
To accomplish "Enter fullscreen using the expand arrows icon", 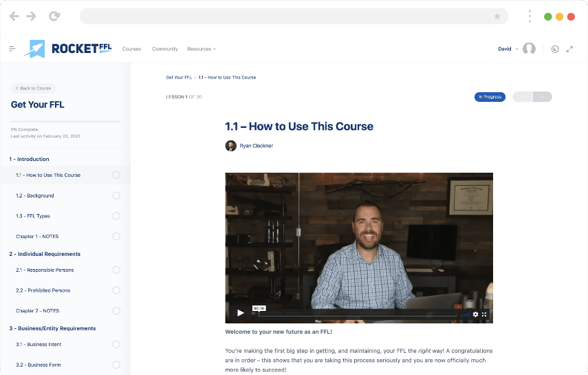I will pyautogui.click(x=569, y=49).
